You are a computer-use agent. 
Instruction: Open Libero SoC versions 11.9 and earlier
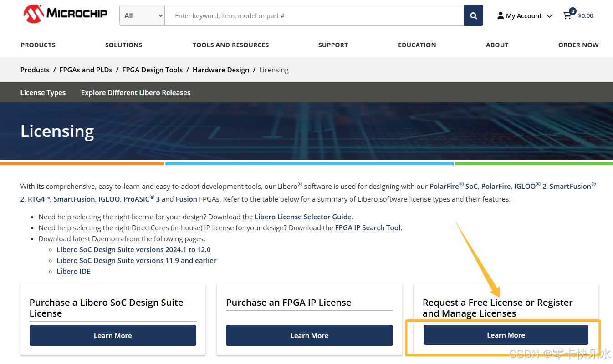point(137,261)
